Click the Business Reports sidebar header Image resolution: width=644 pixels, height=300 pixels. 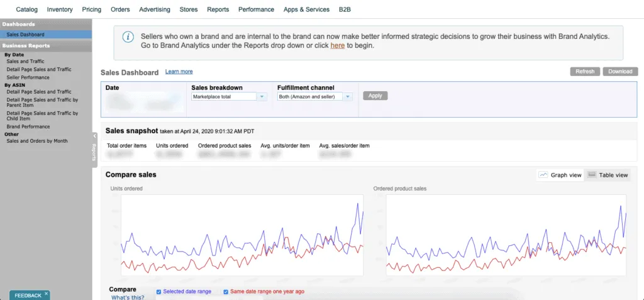click(x=46, y=46)
